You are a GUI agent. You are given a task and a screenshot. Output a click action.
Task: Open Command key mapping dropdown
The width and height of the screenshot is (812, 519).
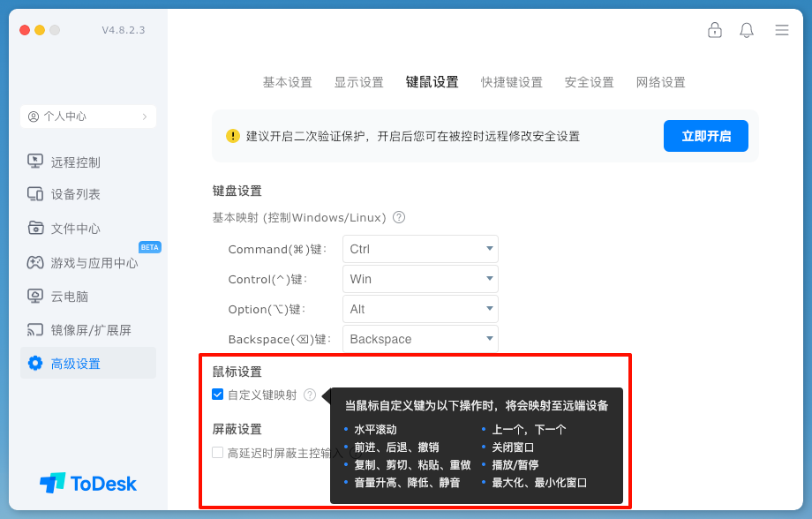point(420,249)
